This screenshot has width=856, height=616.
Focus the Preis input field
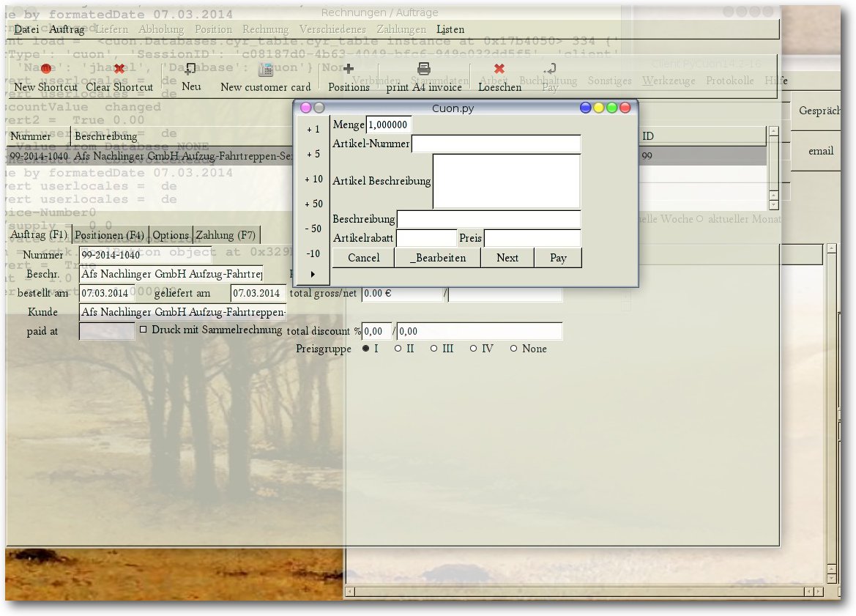tap(532, 238)
